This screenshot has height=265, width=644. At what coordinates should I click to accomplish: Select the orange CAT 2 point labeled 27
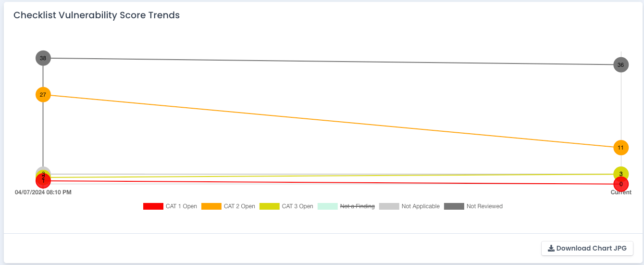[x=43, y=95]
